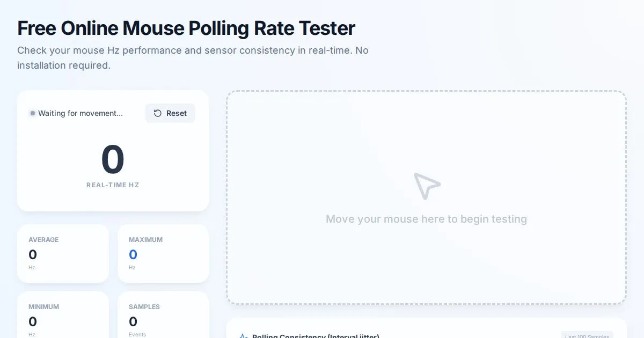The height and width of the screenshot is (338, 644).
Task: Click "Move your mouse here to begin testing" text
Action: [x=426, y=219]
